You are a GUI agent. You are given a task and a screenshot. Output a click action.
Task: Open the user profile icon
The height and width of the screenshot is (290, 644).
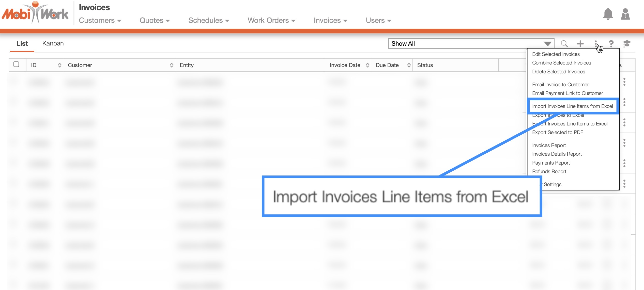625,14
